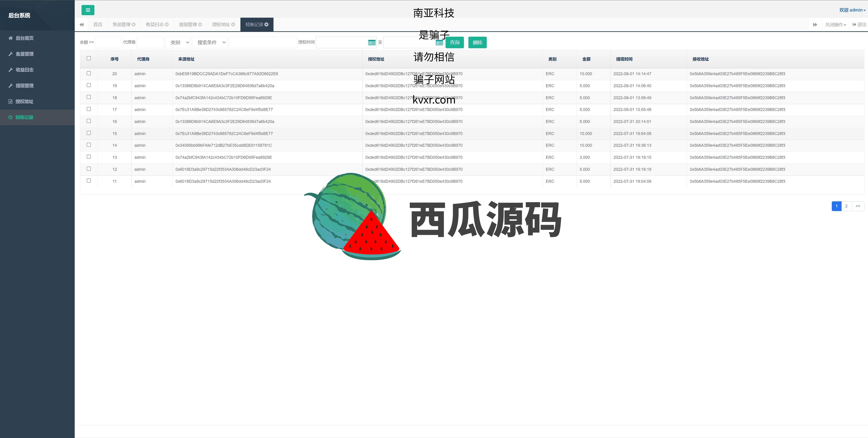The height and width of the screenshot is (438, 868).
Task: Click time cell 2022-08-01 14:06:40
Action: [x=632, y=86]
